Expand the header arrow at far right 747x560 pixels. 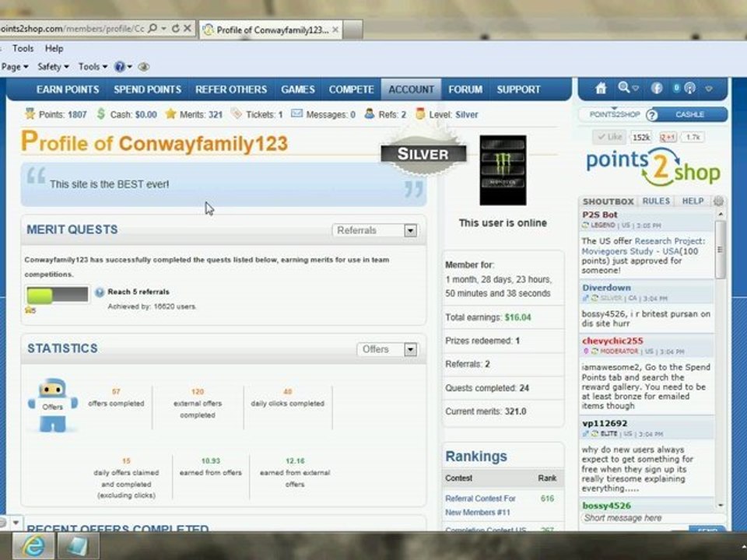(x=709, y=89)
